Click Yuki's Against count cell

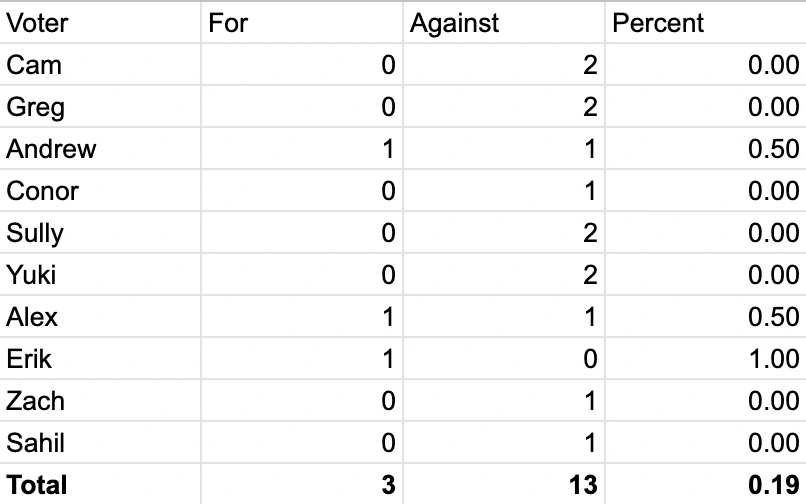[503, 275]
